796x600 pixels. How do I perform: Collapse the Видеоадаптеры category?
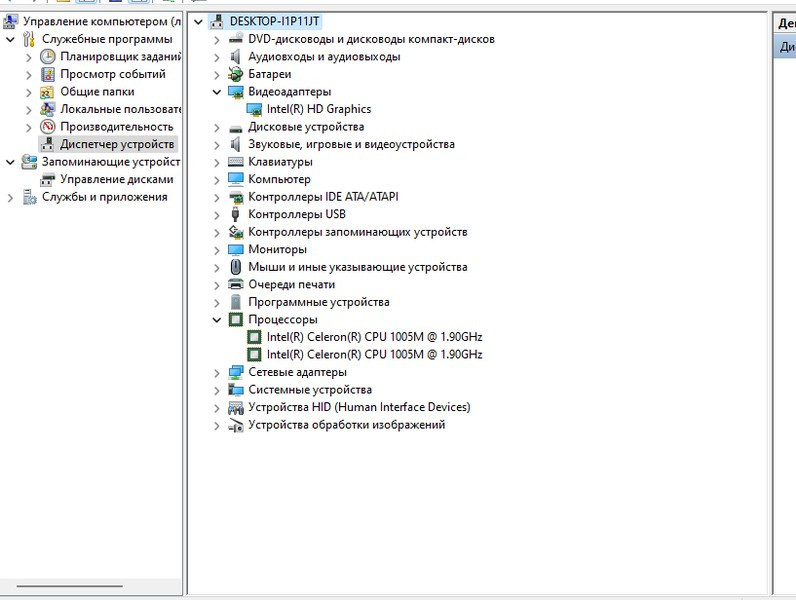click(x=217, y=92)
